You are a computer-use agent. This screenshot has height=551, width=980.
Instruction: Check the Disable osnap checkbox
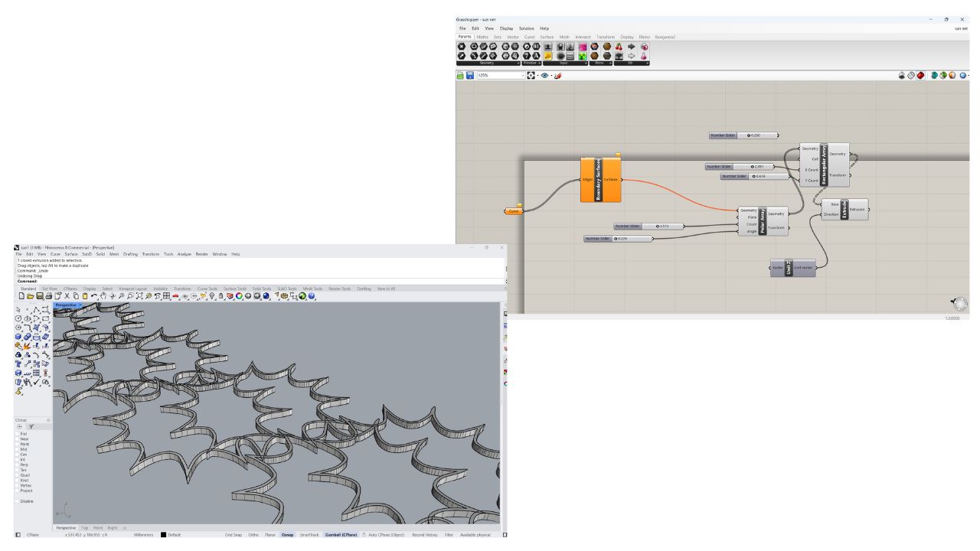(x=17, y=501)
